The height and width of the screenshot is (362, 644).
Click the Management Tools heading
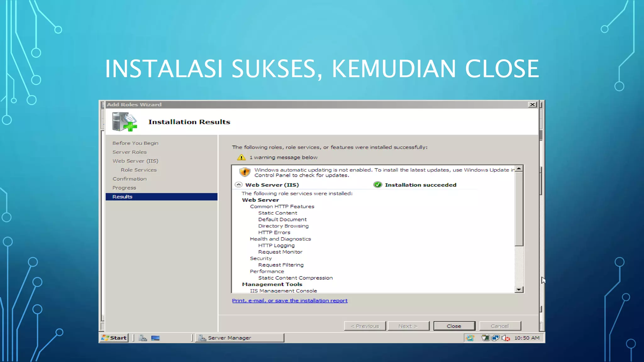click(x=272, y=284)
